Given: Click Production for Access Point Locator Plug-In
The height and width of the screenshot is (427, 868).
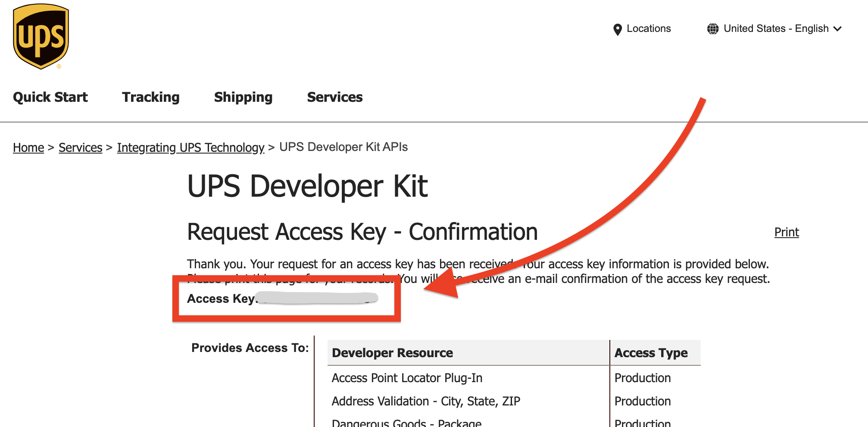Looking at the screenshot, I should pyautogui.click(x=643, y=378).
